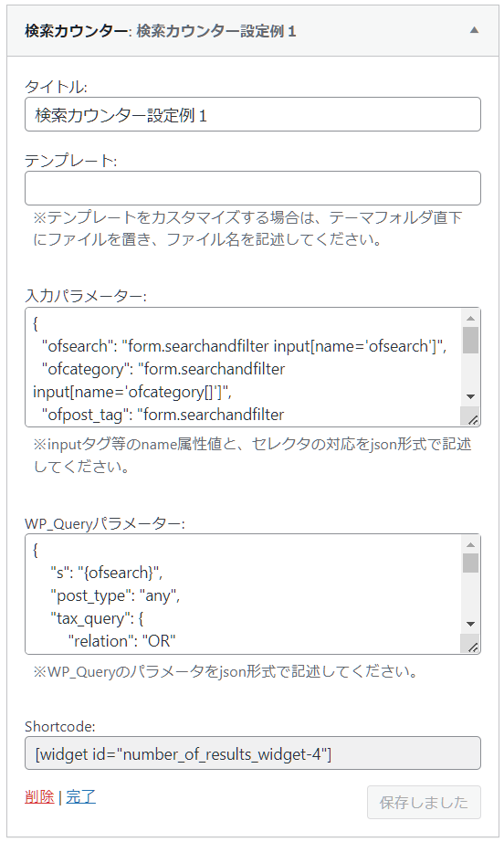This screenshot has height=842, width=504.
Task: Click the empty テンプレート input field
Action: (252, 188)
